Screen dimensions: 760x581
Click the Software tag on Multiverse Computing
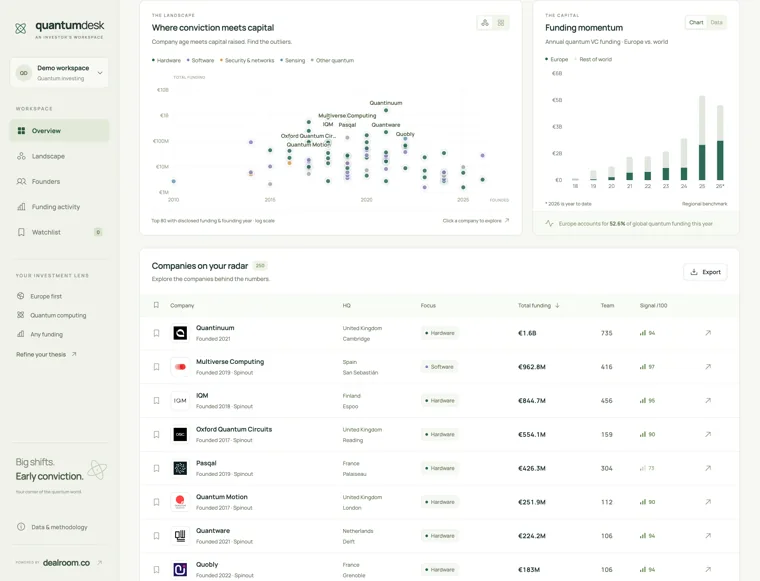coord(440,367)
